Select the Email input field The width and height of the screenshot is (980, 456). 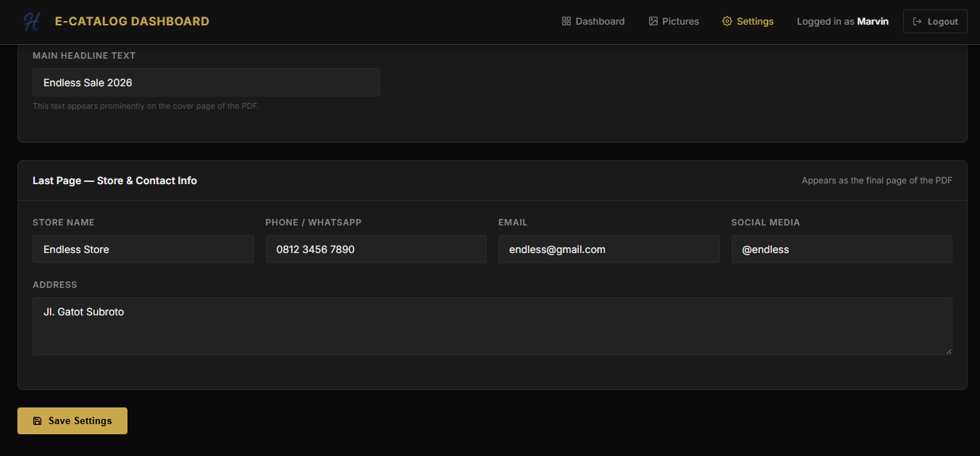[x=609, y=249]
